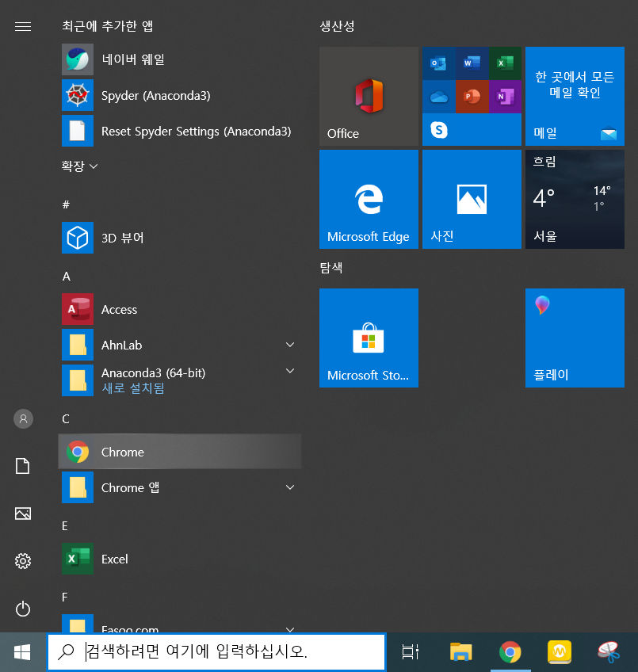Open the Microsoft Edge tile

369,199
